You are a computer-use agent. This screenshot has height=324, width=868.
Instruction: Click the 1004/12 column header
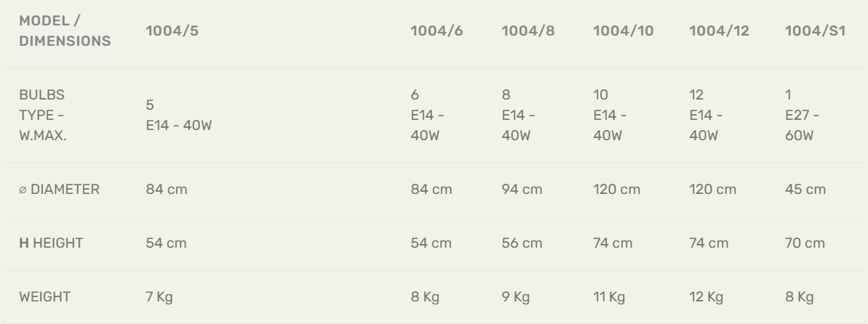pos(719,31)
